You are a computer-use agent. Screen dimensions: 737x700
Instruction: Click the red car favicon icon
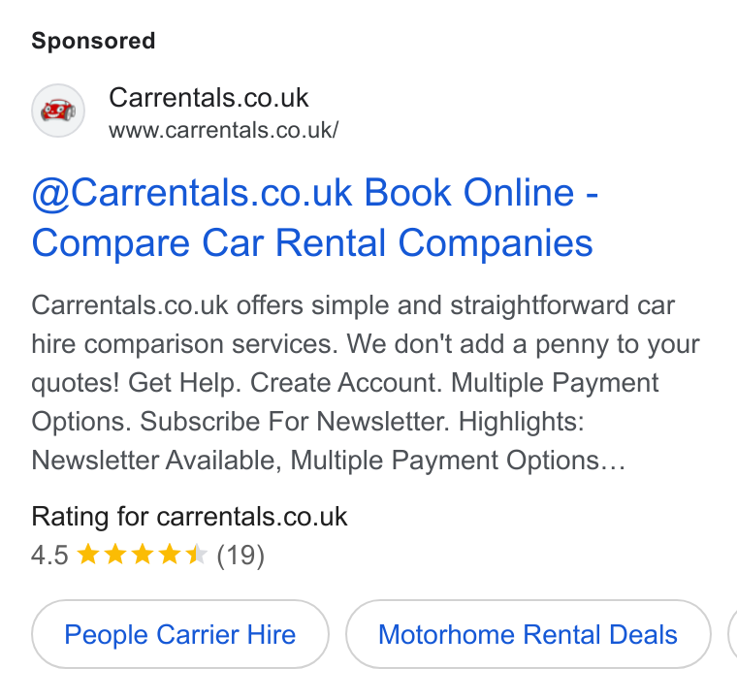[x=58, y=111]
